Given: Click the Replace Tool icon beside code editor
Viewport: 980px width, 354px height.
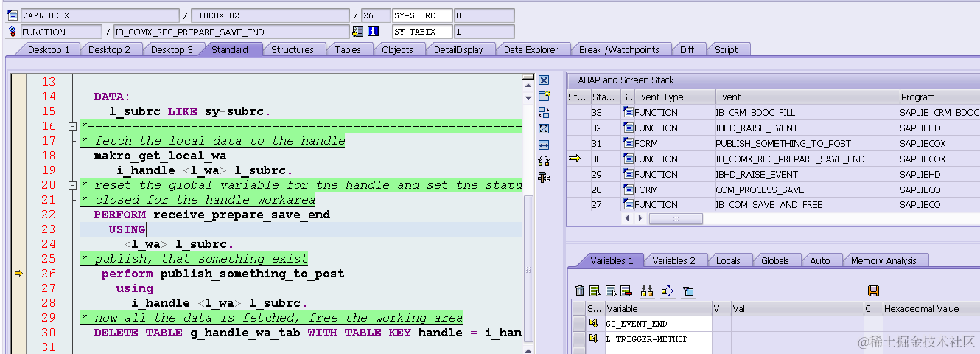Looking at the screenshot, I should (x=544, y=112).
